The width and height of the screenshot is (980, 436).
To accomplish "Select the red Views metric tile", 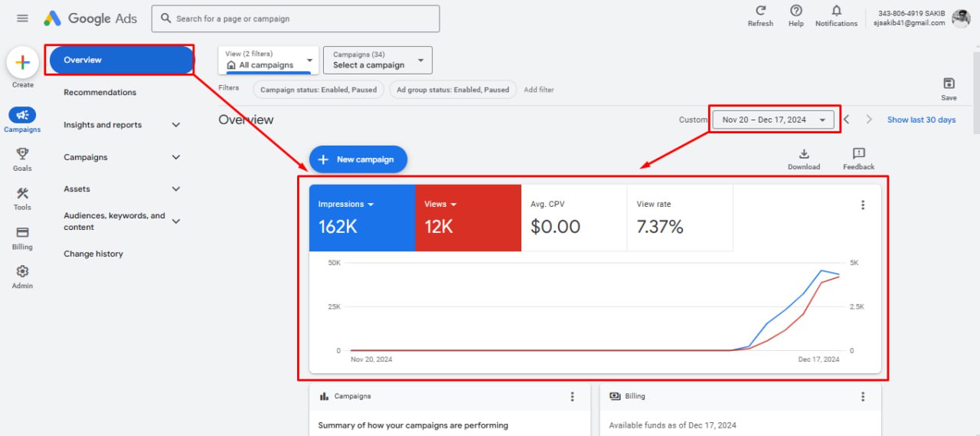I will (x=468, y=218).
